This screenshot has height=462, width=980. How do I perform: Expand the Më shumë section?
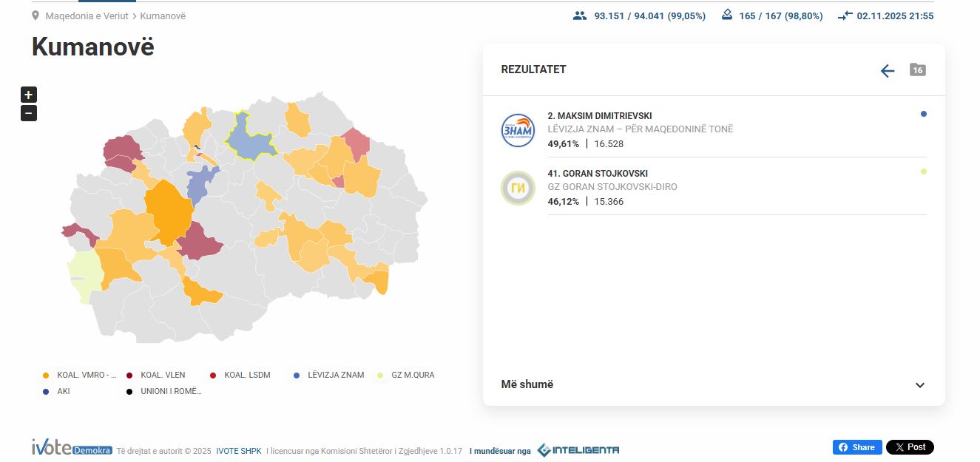(x=527, y=384)
